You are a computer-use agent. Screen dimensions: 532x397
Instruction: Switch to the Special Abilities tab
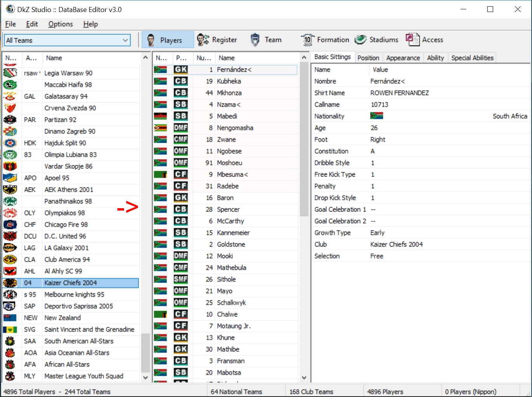(x=472, y=58)
